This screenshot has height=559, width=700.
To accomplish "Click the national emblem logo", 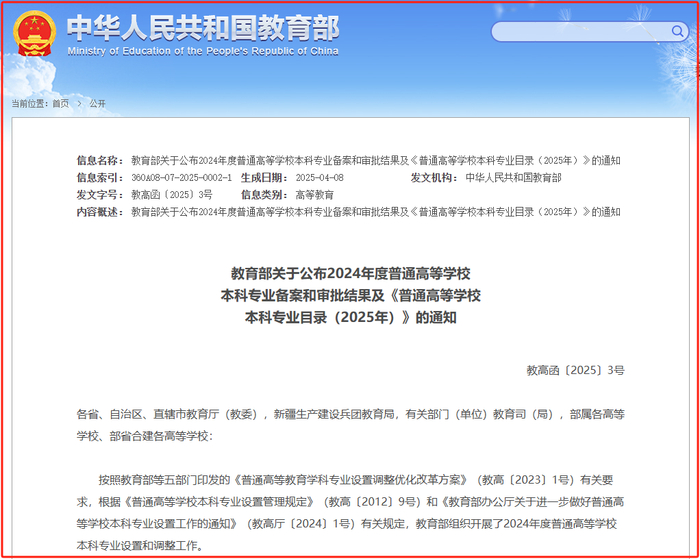I will pyautogui.click(x=34, y=33).
